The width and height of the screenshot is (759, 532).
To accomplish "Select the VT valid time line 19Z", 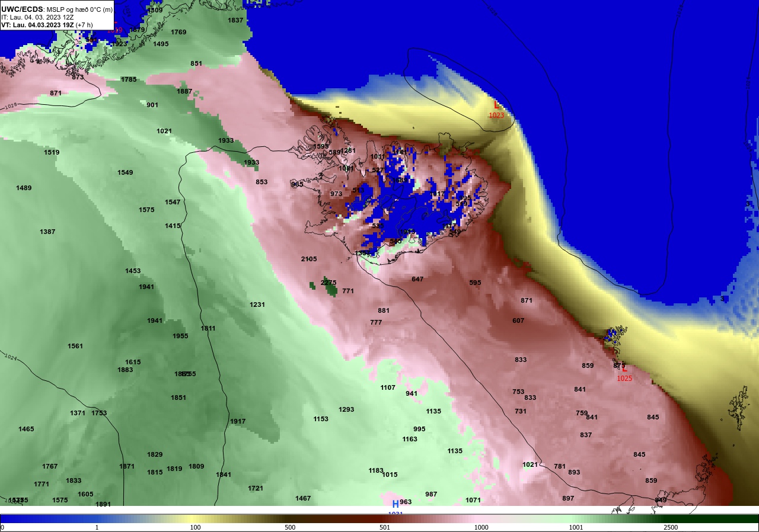I will [x=47, y=25].
